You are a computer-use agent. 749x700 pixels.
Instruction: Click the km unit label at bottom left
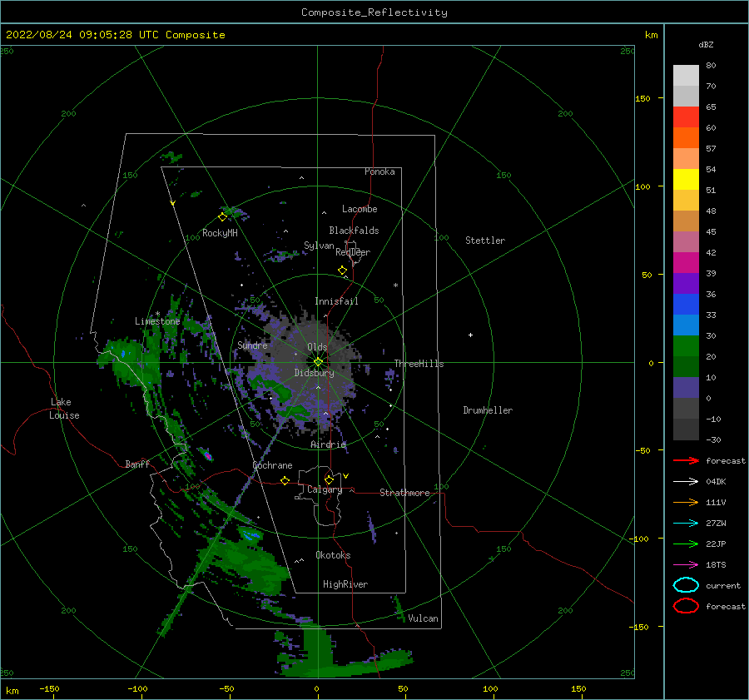12,691
